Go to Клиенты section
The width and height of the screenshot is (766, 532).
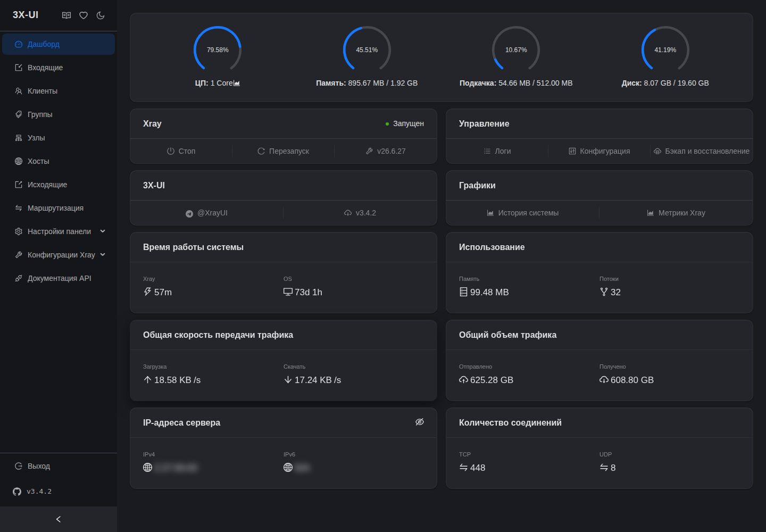pyautogui.click(x=59, y=91)
